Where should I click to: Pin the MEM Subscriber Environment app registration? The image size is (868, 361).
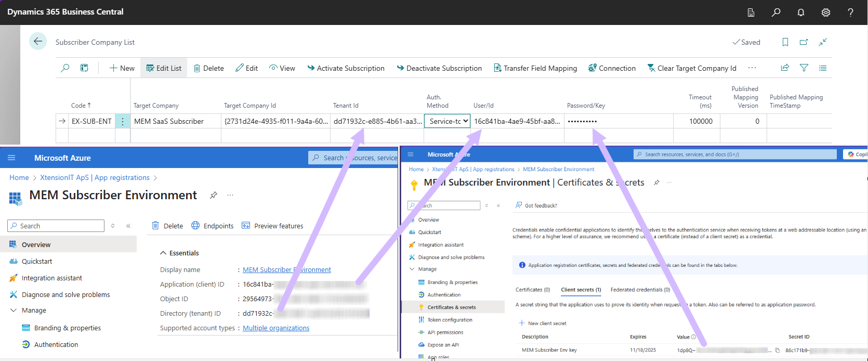213,195
